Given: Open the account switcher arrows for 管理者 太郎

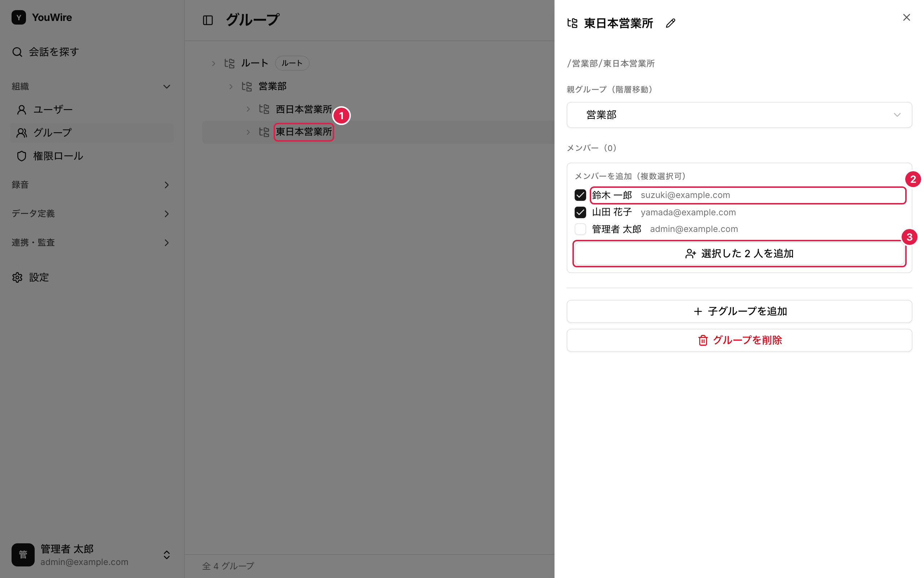Looking at the screenshot, I should 166,555.
